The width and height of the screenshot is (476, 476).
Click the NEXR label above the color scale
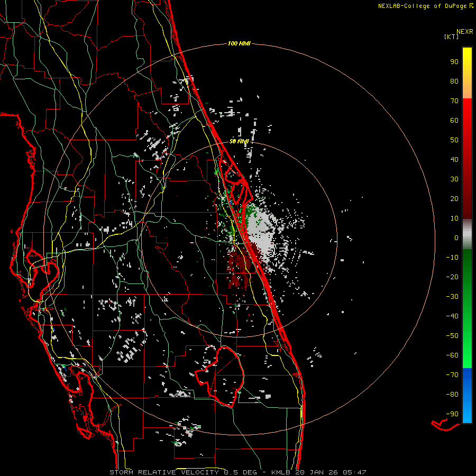464,32
